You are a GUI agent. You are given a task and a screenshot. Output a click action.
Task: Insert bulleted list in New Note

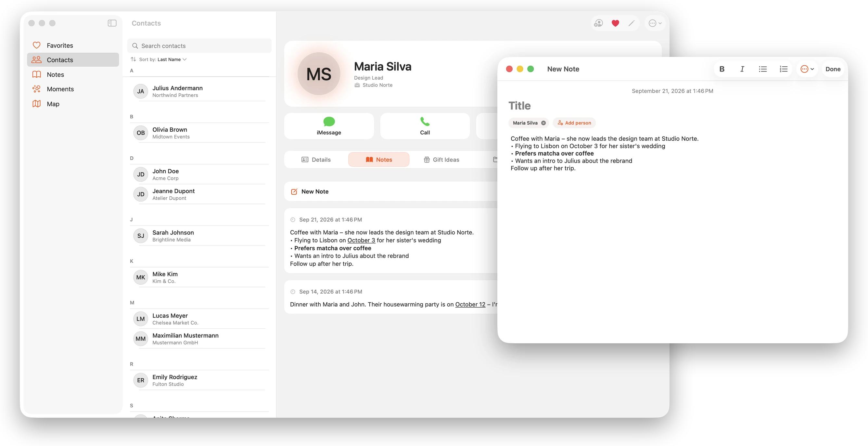[x=763, y=69]
